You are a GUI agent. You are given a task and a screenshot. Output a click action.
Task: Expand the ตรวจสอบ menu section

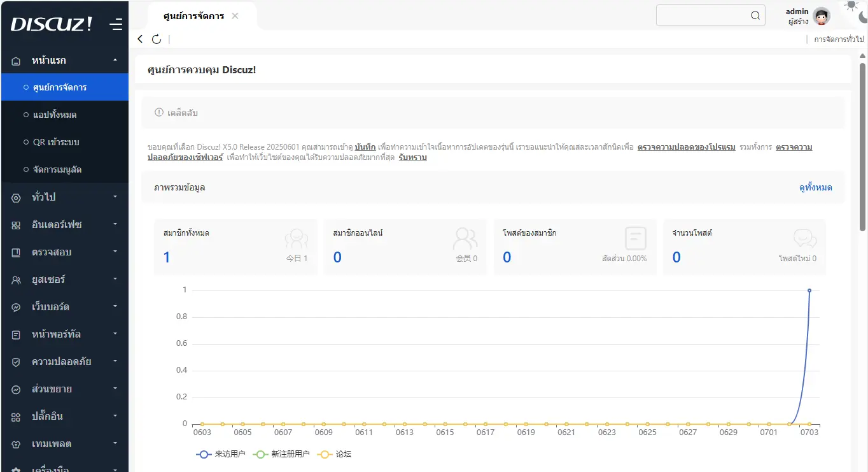[115, 252]
